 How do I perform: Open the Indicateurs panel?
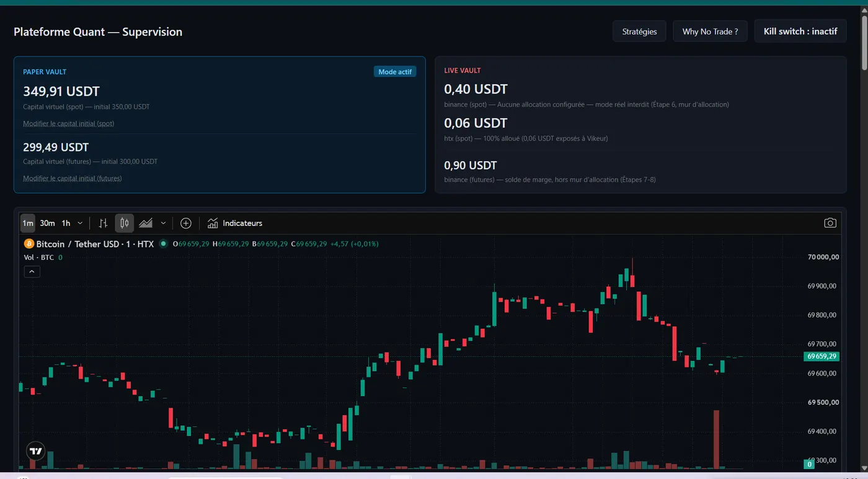pyautogui.click(x=235, y=223)
